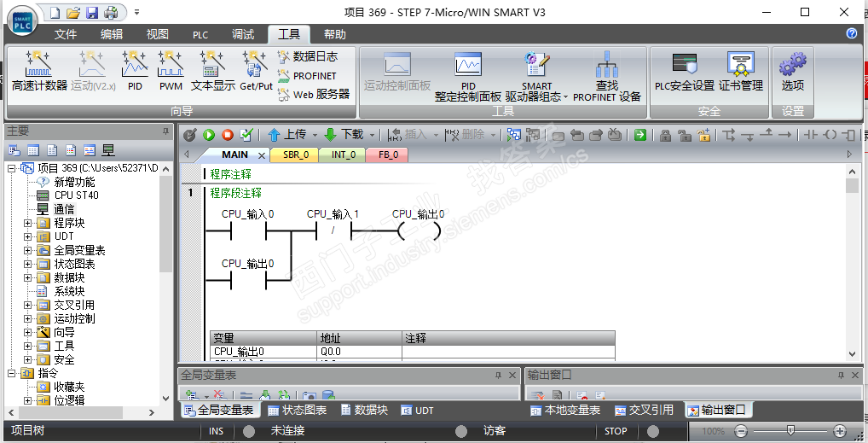The image size is (868, 443).
Task: Open the PLC ribbon tab
Action: 200,35
